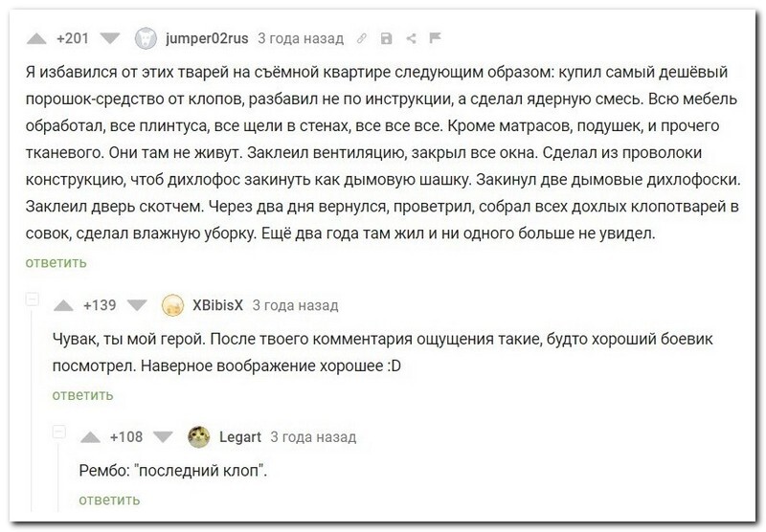Collapse the Legart reply branch
Viewport: 766px width, 532px height.
[59, 433]
